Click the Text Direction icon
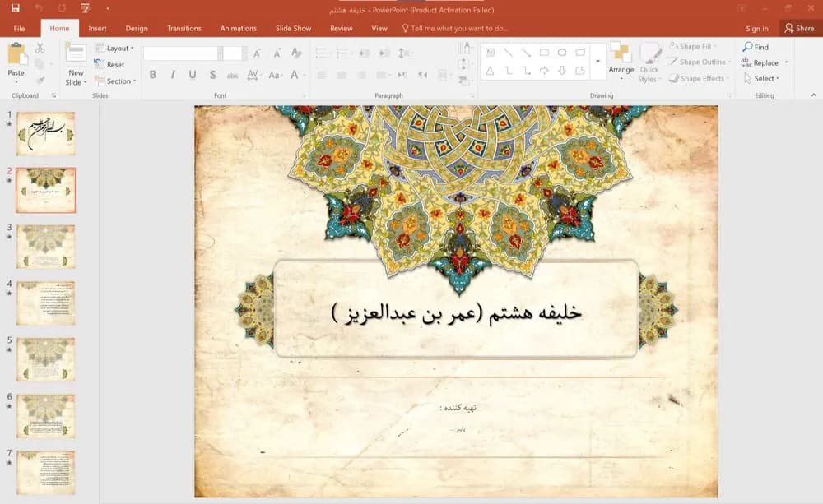This screenshot has width=823, height=504. 464,49
